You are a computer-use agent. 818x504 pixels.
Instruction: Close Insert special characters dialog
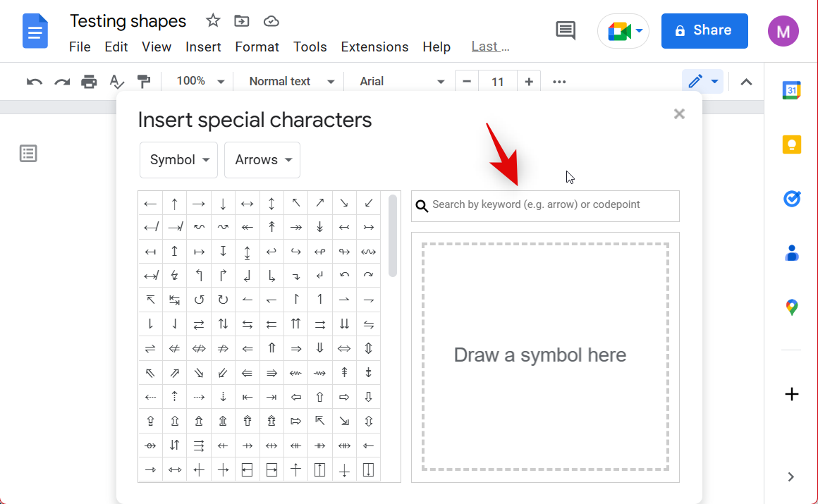(x=678, y=114)
